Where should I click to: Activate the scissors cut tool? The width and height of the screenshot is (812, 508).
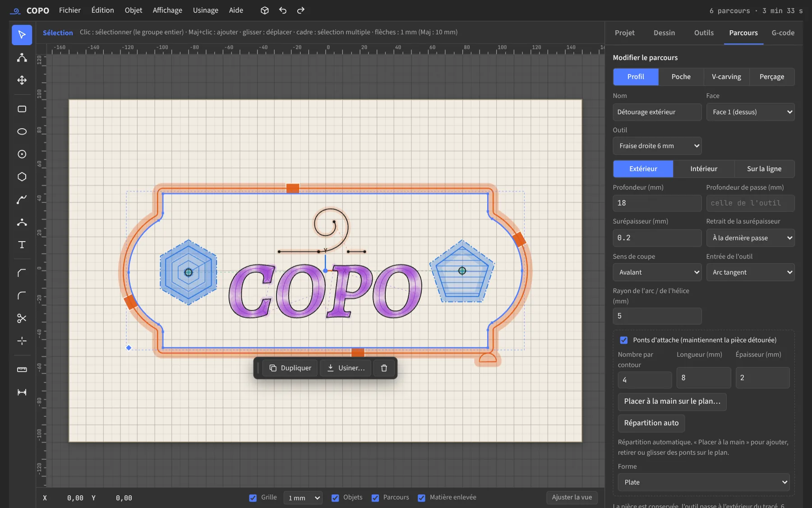(22, 318)
